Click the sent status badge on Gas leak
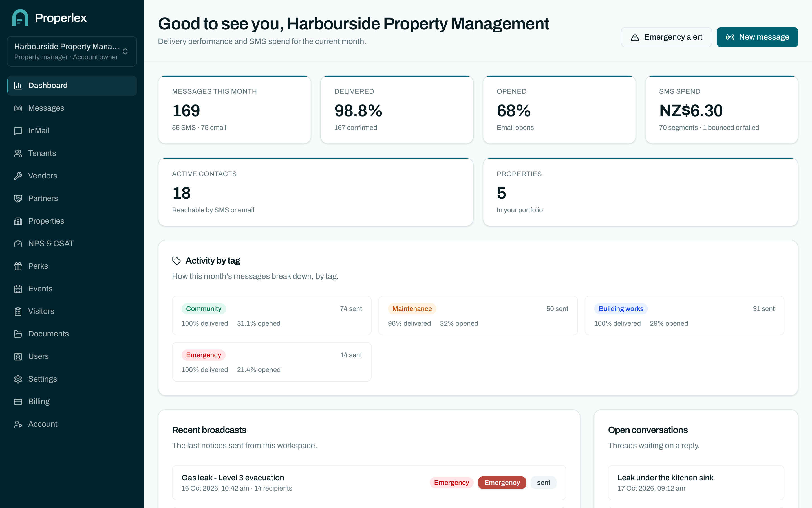 point(543,483)
